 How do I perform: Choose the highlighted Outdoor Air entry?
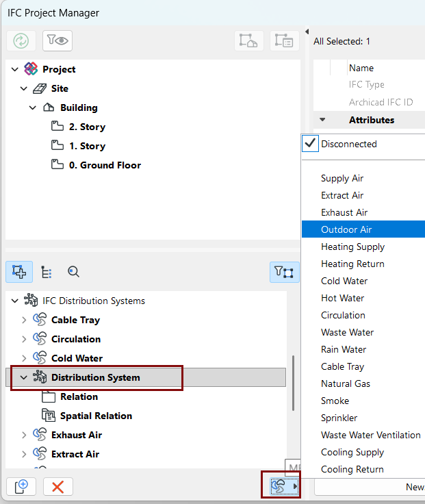coord(363,229)
